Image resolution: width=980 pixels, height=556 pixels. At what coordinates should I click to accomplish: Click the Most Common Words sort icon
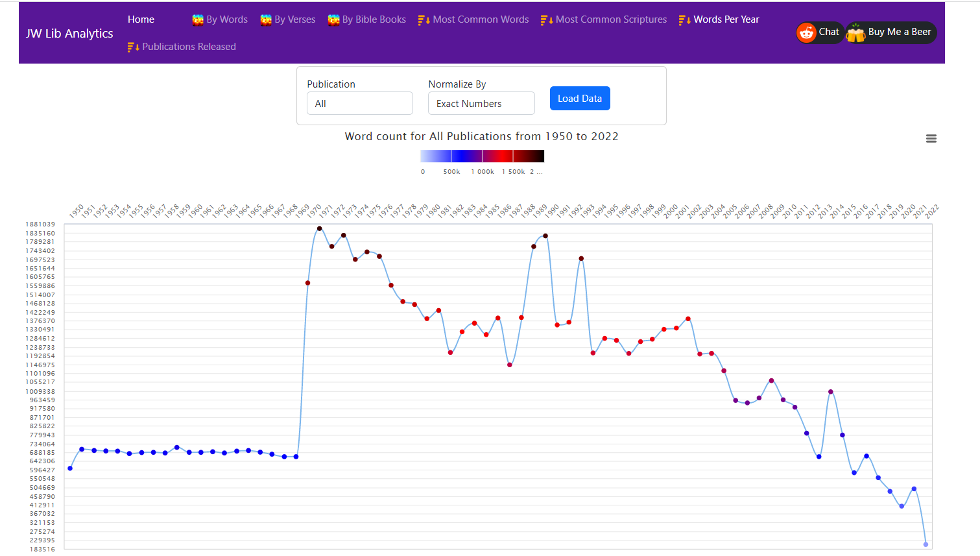pos(424,20)
